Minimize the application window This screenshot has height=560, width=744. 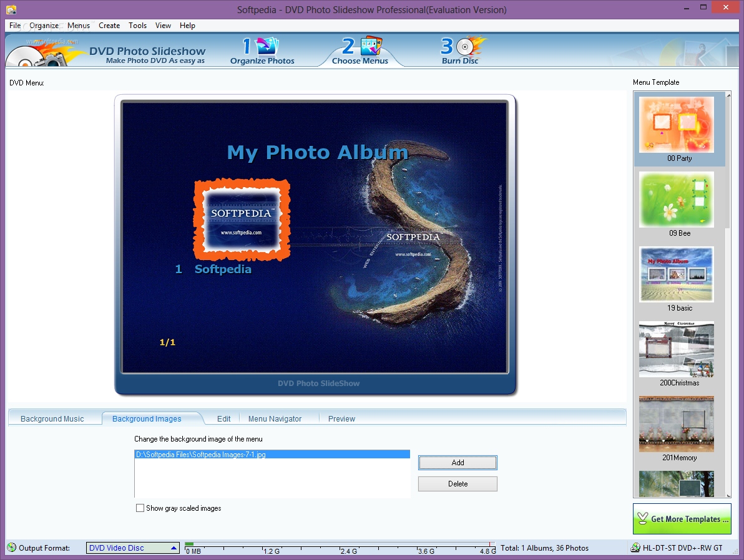click(687, 8)
